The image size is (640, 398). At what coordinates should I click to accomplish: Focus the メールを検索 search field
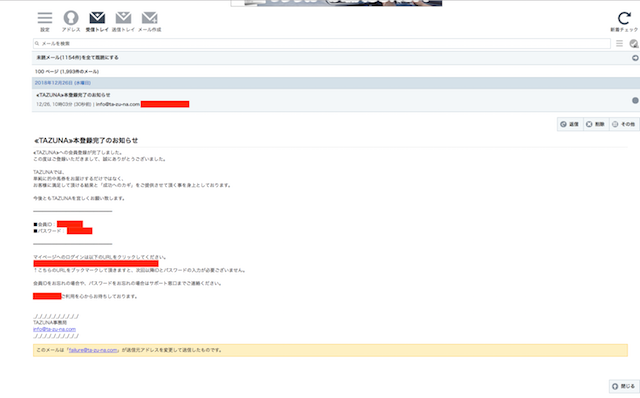click(322, 43)
